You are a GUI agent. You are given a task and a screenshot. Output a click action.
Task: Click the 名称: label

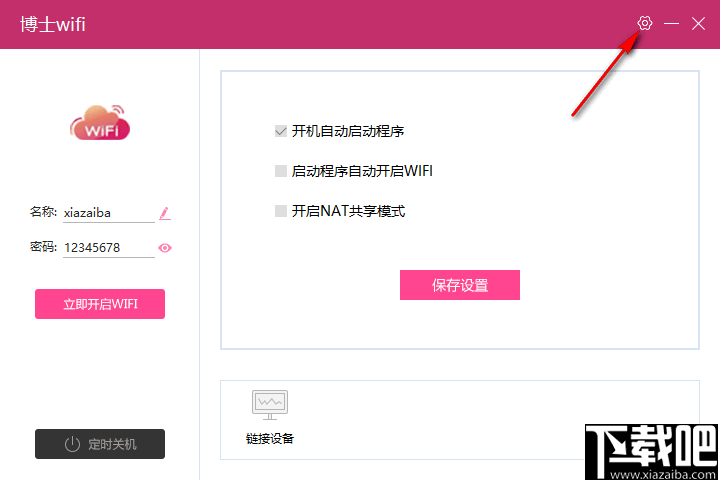pos(43,212)
